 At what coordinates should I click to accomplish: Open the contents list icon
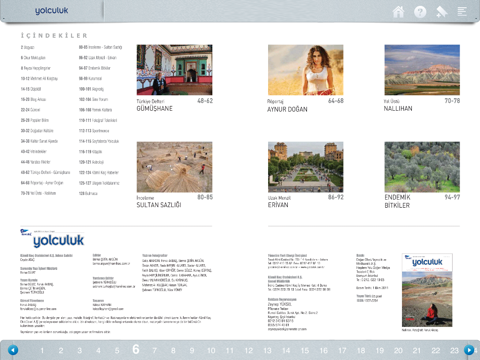coord(462,12)
